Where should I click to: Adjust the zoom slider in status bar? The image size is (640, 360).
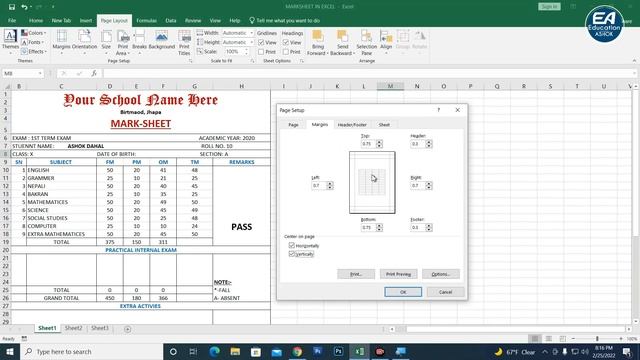pyautogui.click(x=597, y=339)
